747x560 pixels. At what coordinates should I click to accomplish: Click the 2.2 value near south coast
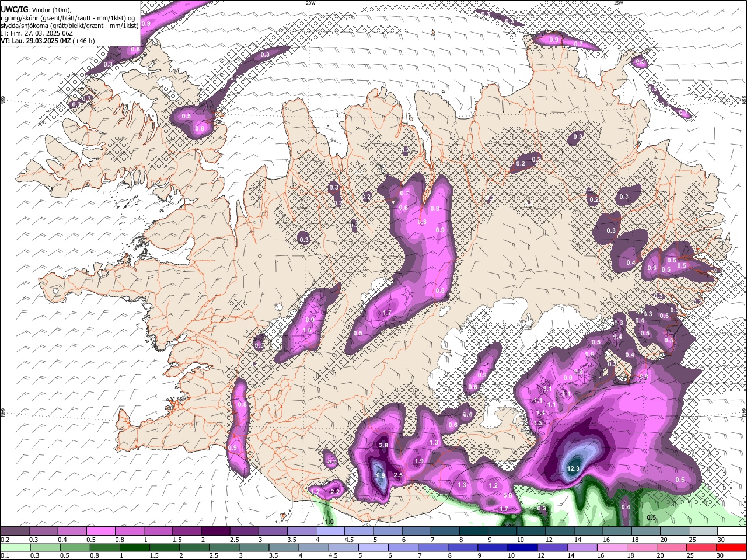click(x=335, y=492)
